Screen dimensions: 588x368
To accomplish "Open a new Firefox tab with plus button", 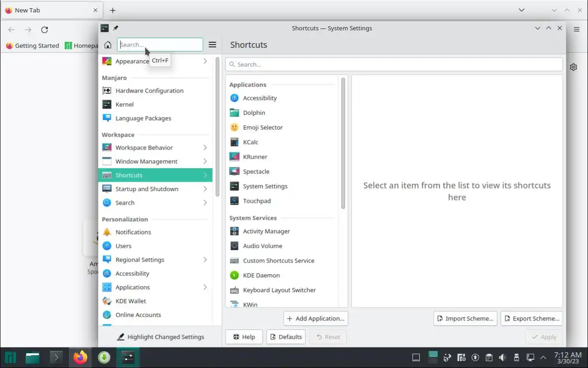I will pos(113,10).
